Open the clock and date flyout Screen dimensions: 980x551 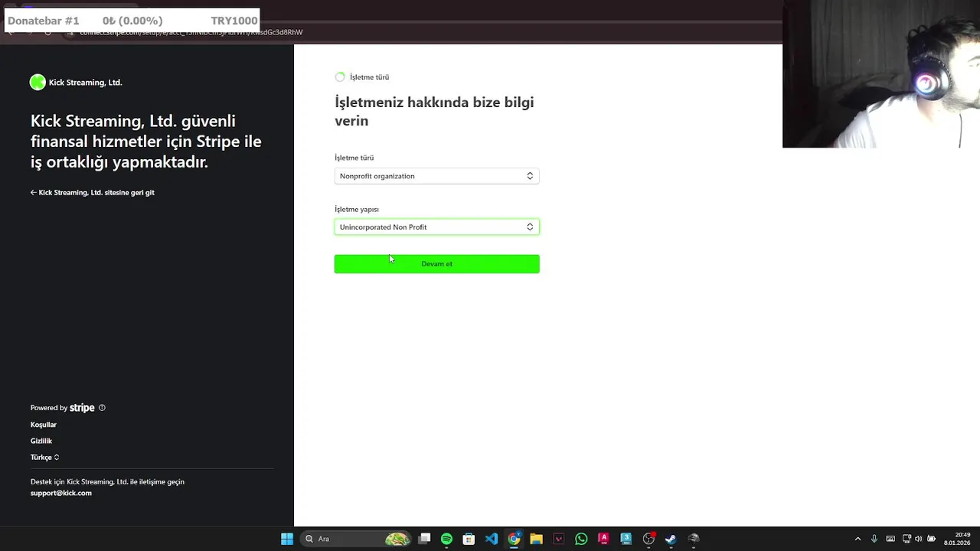(x=958, y=539)
